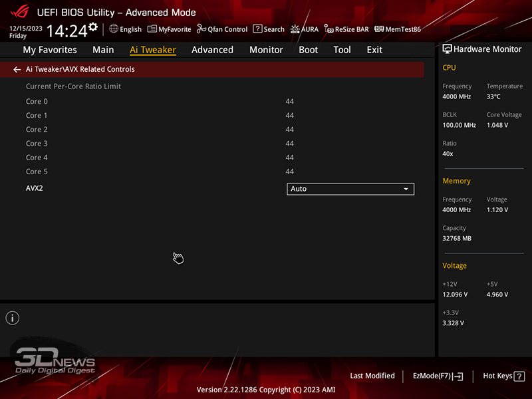Click the CPU temperature 33°C value
The width and height of the screenshot is (532, 399).
(x=493, y=96)
